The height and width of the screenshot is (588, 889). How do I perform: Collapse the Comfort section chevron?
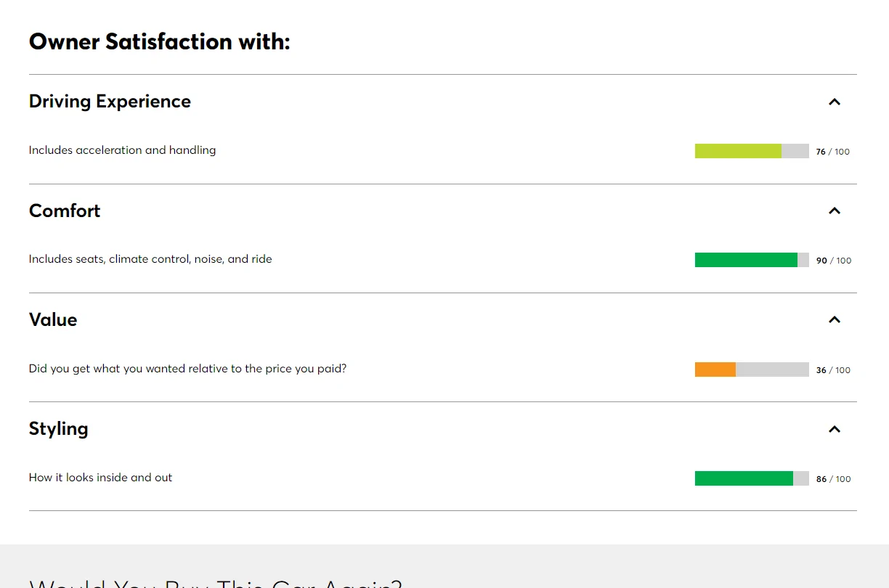[835, 211]
